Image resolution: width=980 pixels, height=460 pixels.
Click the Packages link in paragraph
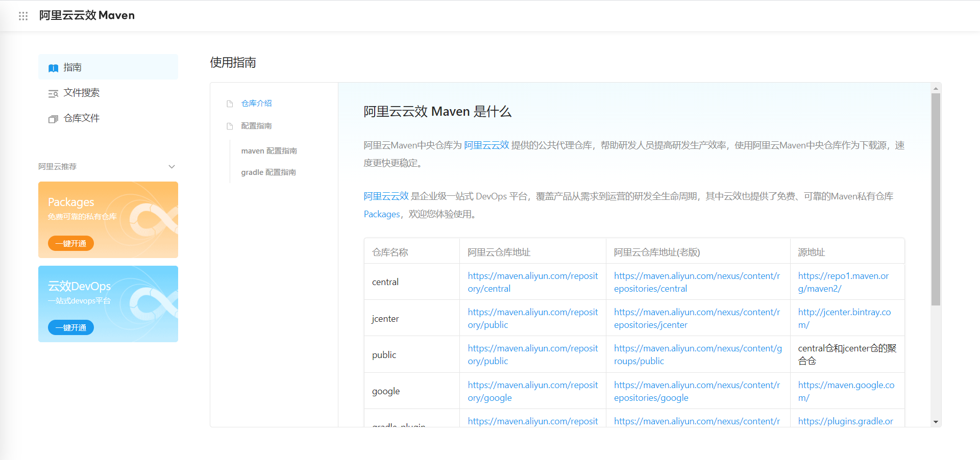(x=382, y=214)
